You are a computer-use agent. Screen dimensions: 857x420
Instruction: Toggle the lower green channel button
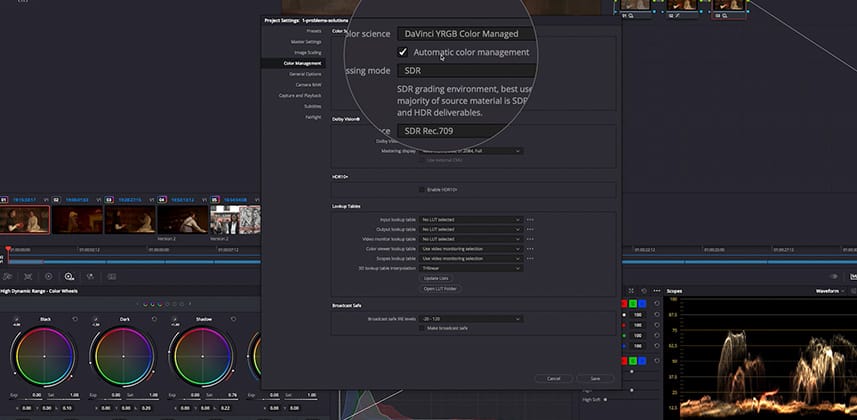click(x=633, y=361)
